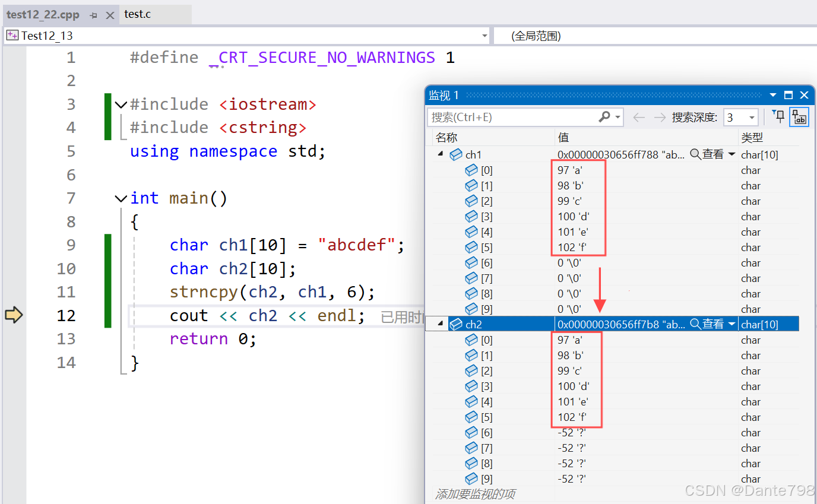The image size is (817, 504).
Task: Click the 查看 button on ch2 row
Action: pyautogui.click(x=712, y=324)
